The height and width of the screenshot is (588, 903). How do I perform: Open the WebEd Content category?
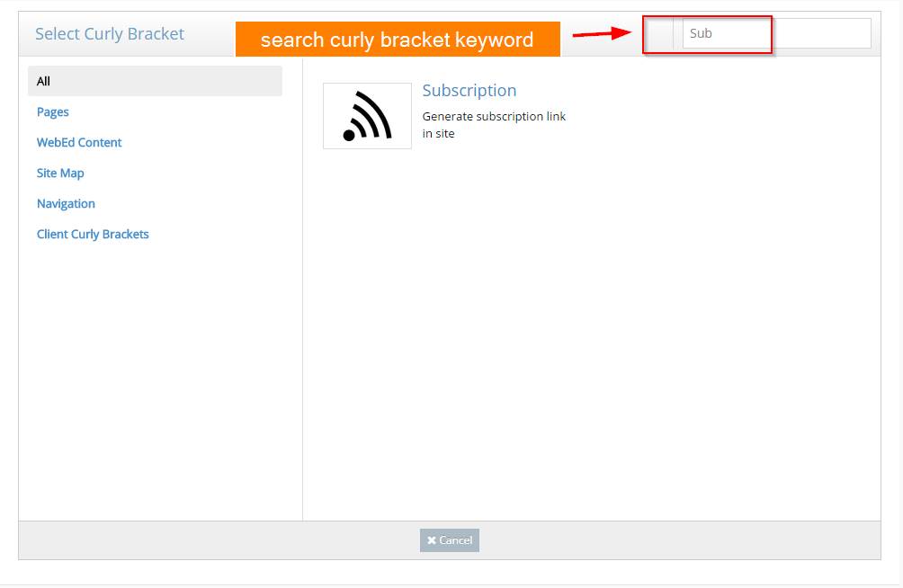tap(79, 143)
